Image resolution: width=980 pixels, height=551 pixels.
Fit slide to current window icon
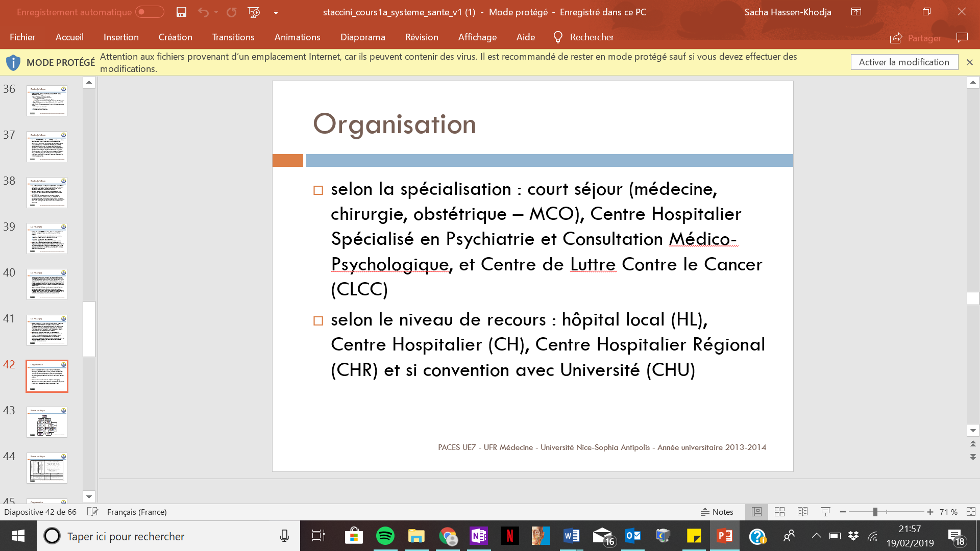tap(971, 512)
